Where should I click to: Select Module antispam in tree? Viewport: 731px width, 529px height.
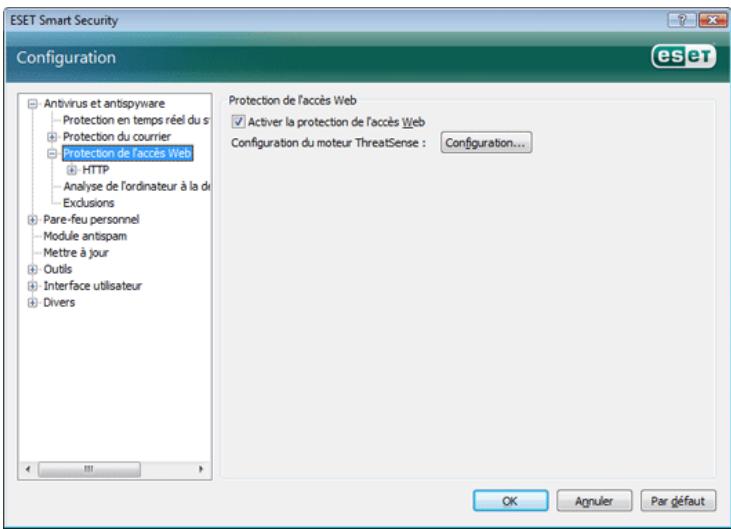85,236
